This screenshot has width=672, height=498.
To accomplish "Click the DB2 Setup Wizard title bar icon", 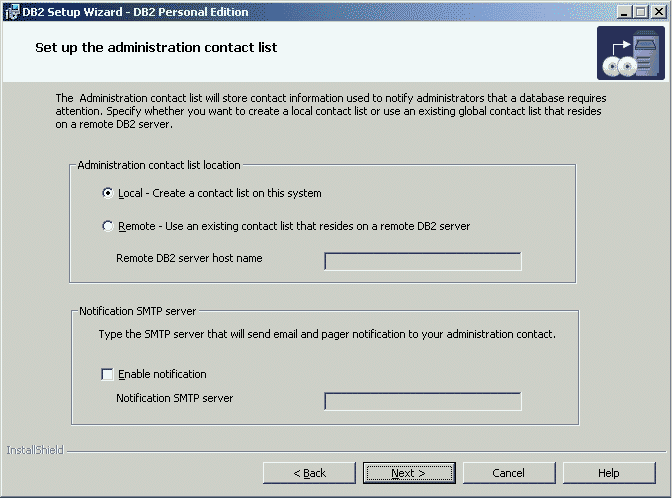I will [x=11, y=11].
